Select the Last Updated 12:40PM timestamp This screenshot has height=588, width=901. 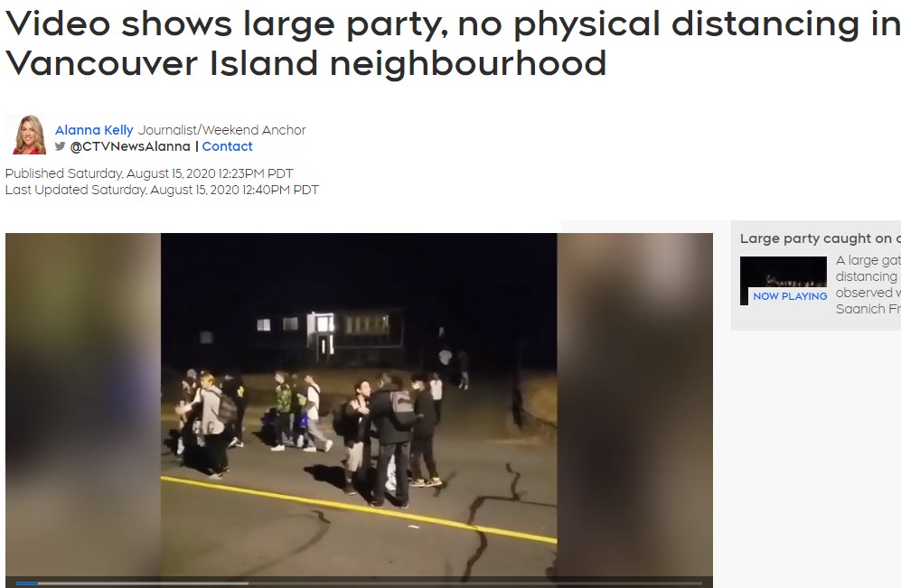tap(162, 190)
